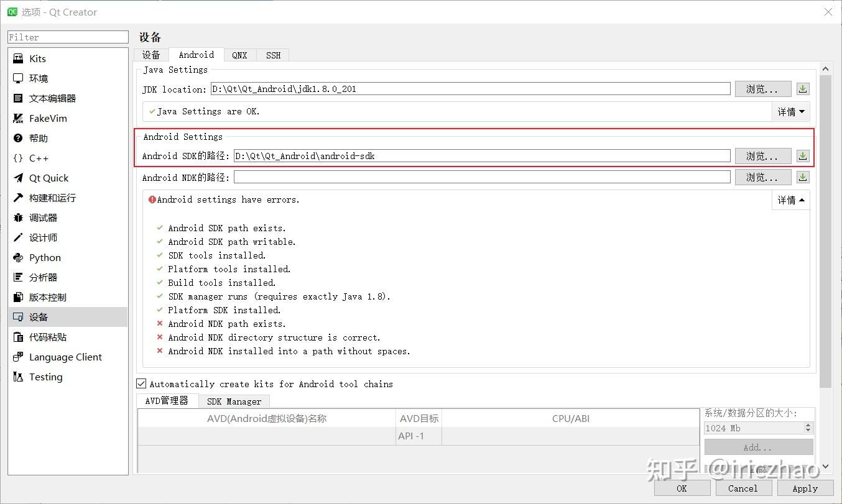Screen dimensions: 842x504
Task: Click the download icon beside JDK location
Action: 803,89
